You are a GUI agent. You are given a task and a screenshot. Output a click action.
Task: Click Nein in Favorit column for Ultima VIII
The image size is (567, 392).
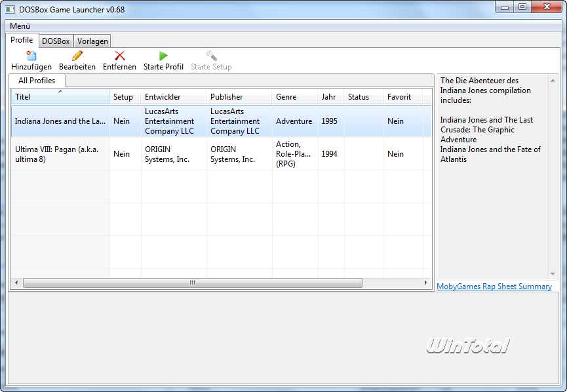[x=403, y=154]
